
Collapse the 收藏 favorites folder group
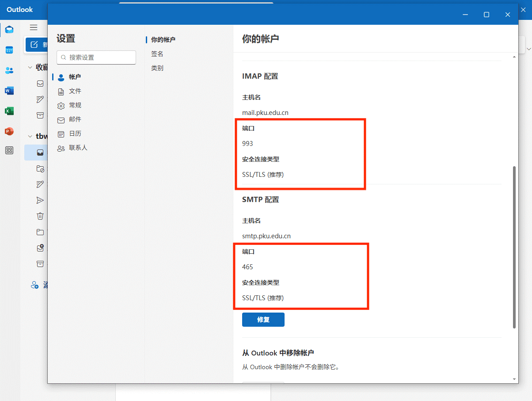[x=30, y=67]
